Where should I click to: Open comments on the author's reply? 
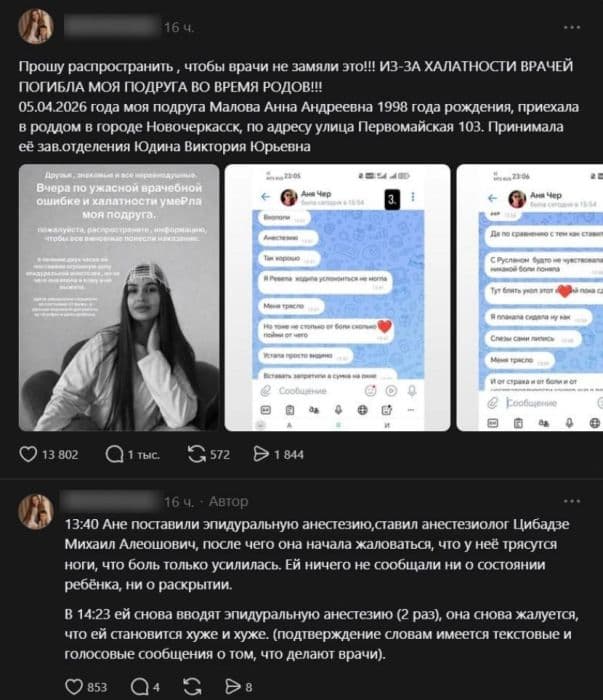point(139,687)
